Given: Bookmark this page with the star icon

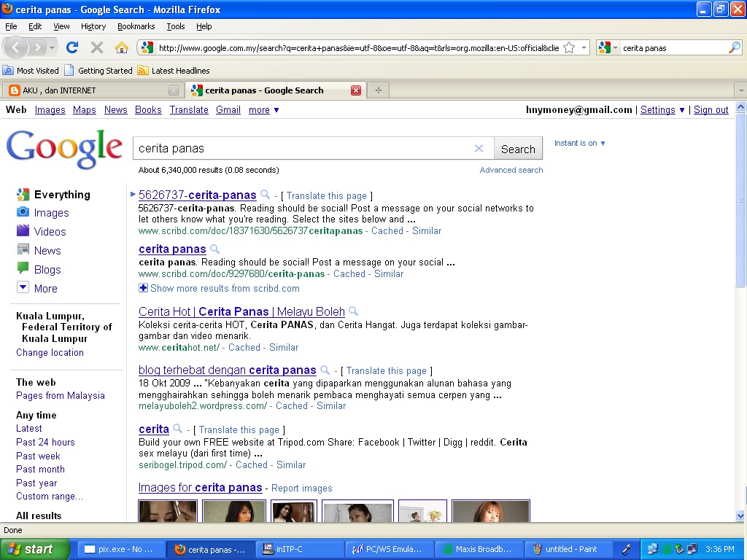Looking at the screenshot, I should coord(569,47).
